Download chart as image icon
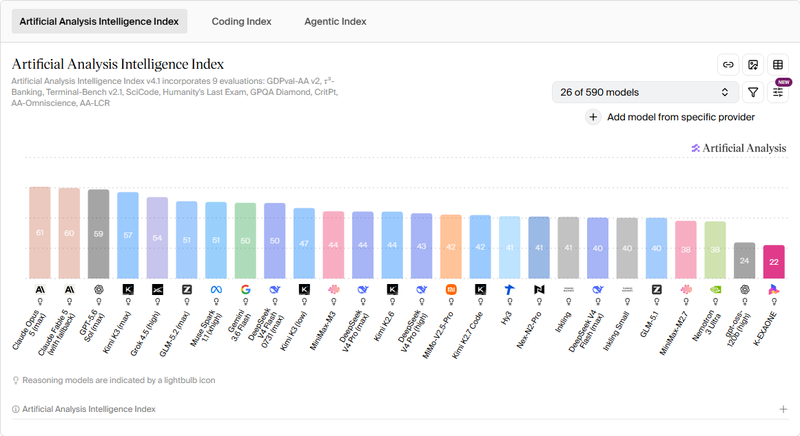 tap(753, 65)
